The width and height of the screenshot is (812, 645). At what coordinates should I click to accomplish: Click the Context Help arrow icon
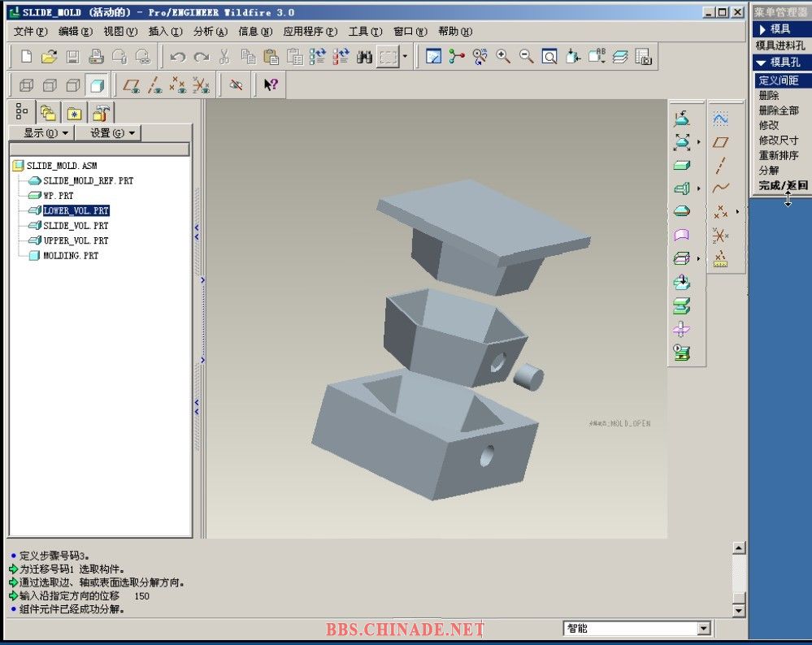click(271, 84)
